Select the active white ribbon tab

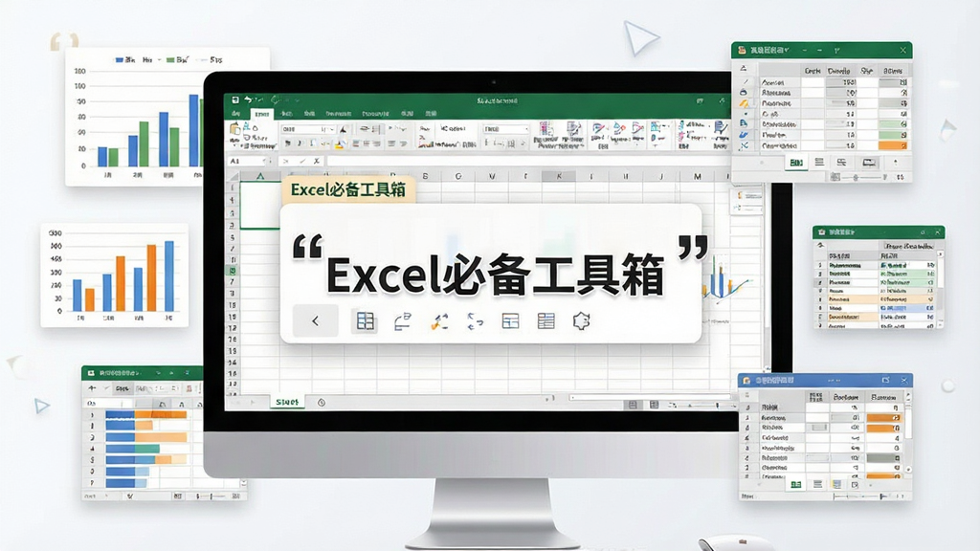[262, 114]
